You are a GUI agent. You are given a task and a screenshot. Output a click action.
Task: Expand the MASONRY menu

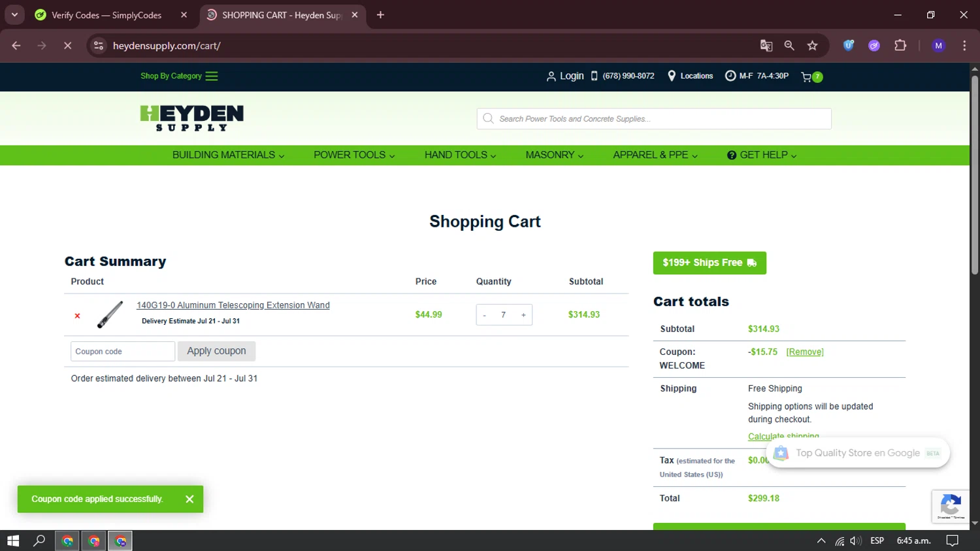click(554, 155)
